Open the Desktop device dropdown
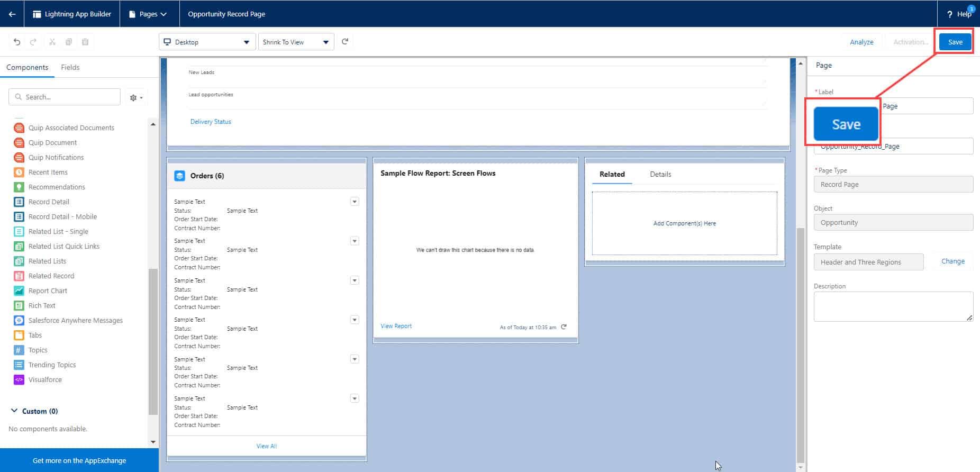 pyautogui.click(x=207, y=42)
